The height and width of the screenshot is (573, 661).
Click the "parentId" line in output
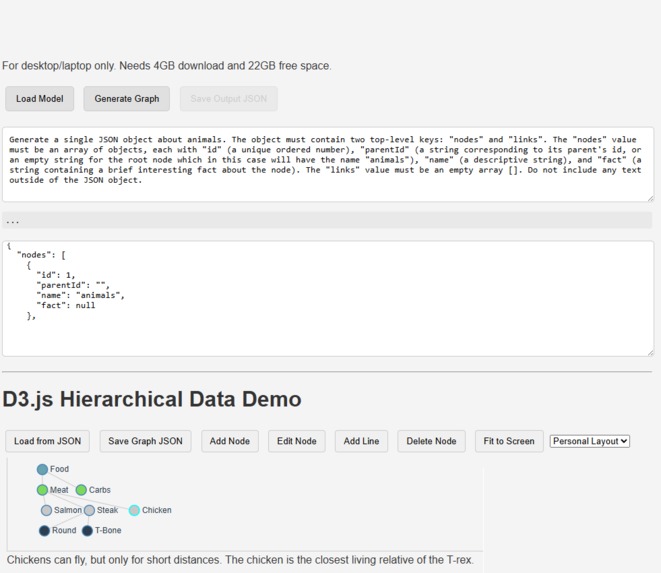[x=73, y=285]
